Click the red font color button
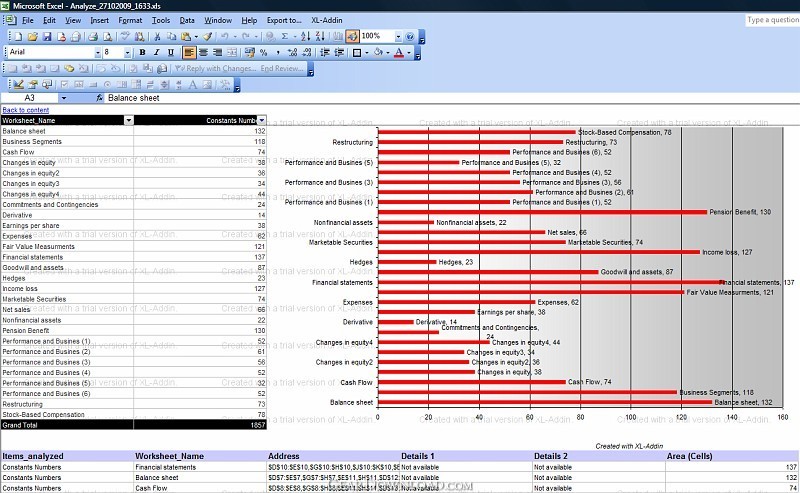The image size is (800, 493). point(397,52)
